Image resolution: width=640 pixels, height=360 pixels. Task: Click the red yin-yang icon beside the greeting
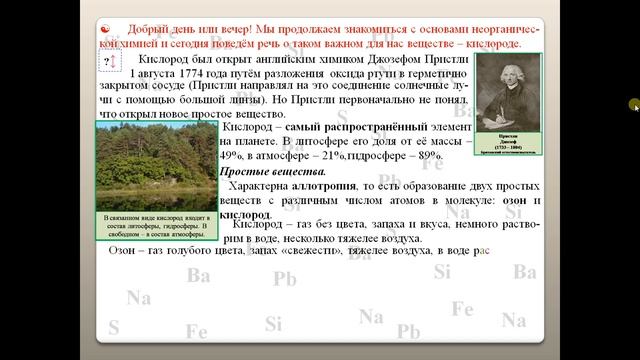(105, 29)
